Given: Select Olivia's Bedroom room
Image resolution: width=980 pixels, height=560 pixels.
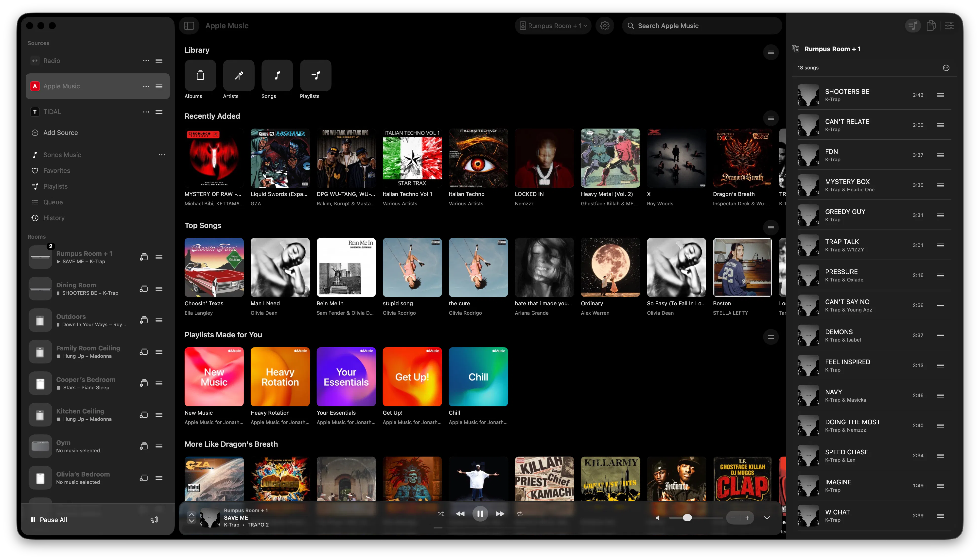Looking at the screenshot, I should pyautogui.click(x=97, y=478).
